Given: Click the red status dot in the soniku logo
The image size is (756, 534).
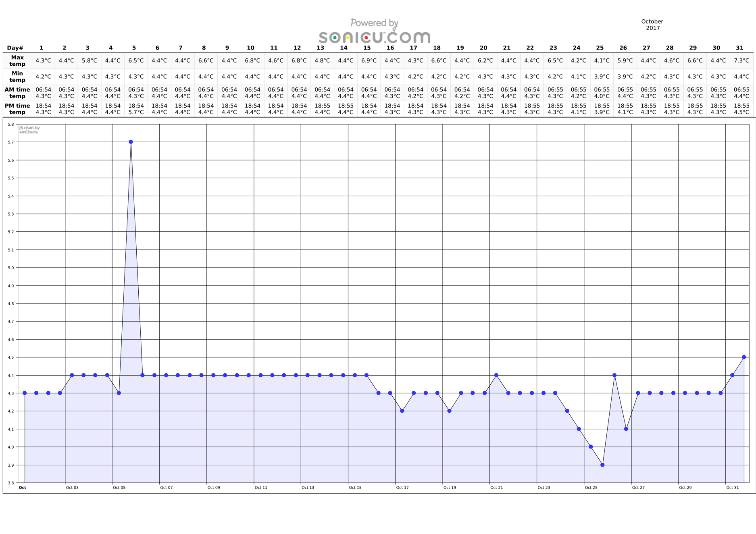Looking at the screenshot, I should (x=366, y=37).
